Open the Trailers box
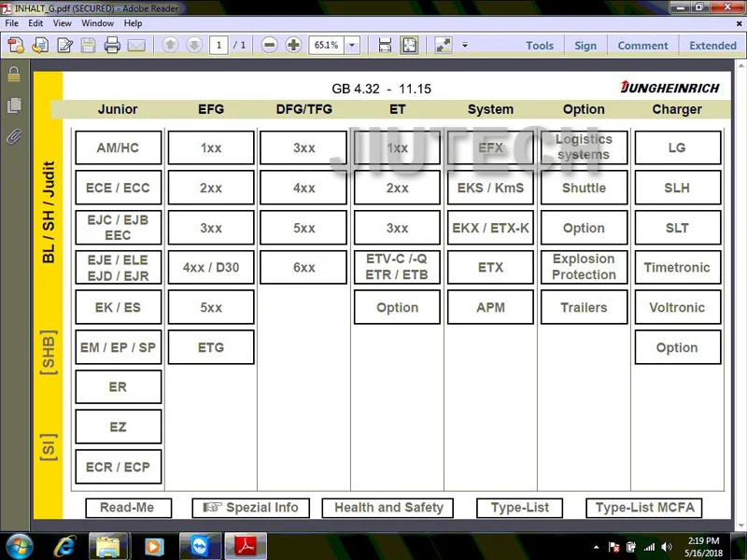 pos(585,307)
